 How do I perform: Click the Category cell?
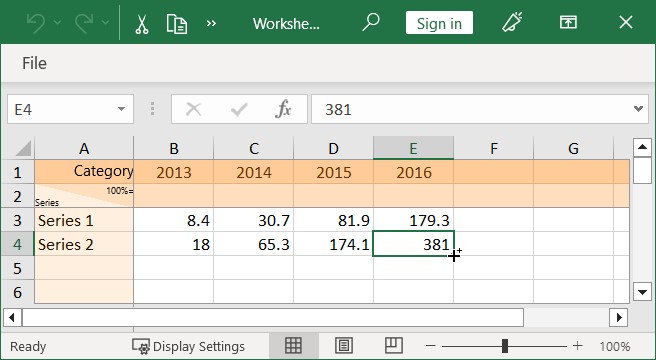click(x=84, y=172)
